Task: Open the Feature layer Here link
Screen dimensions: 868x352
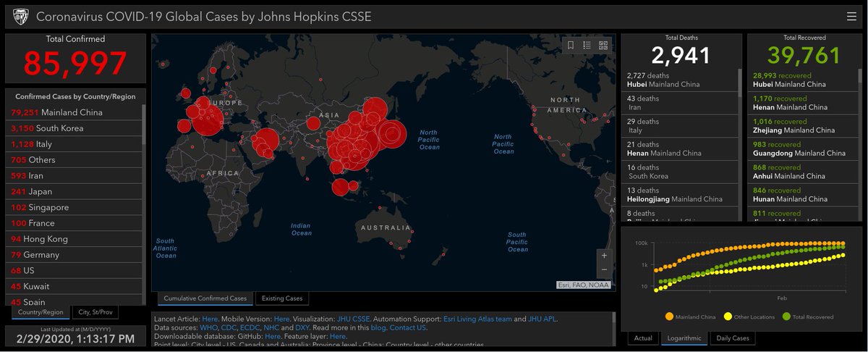Action: pos(338,337)
